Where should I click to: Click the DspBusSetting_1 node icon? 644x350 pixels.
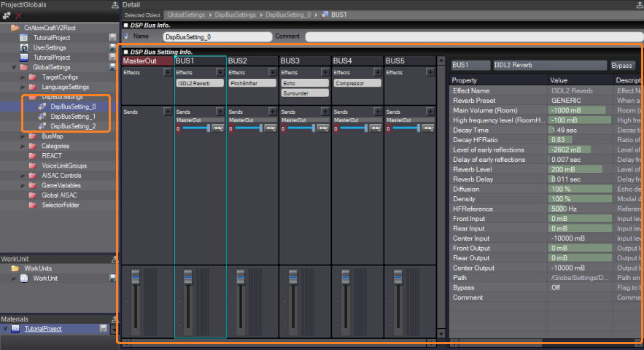pos(42,116)
